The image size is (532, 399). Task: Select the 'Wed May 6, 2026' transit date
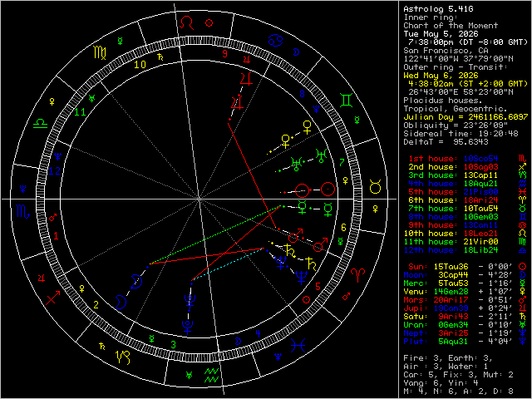tap(441, 76)
